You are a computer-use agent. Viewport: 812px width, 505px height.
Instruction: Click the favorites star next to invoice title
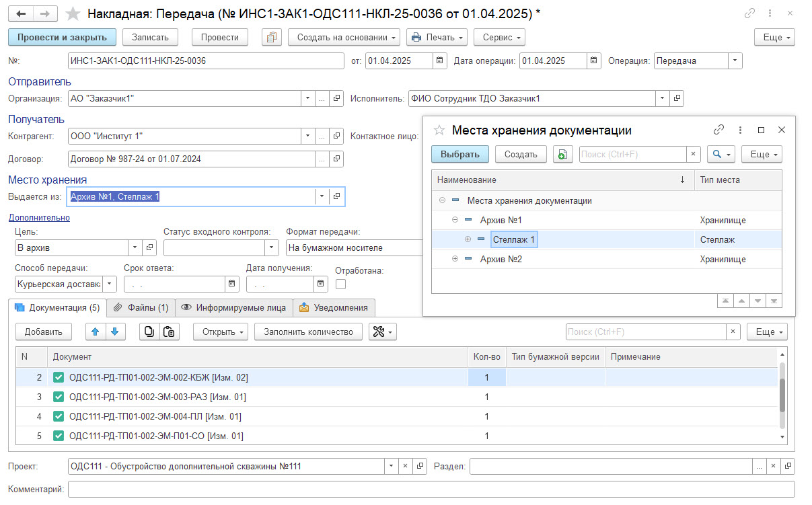pos(74,13)
